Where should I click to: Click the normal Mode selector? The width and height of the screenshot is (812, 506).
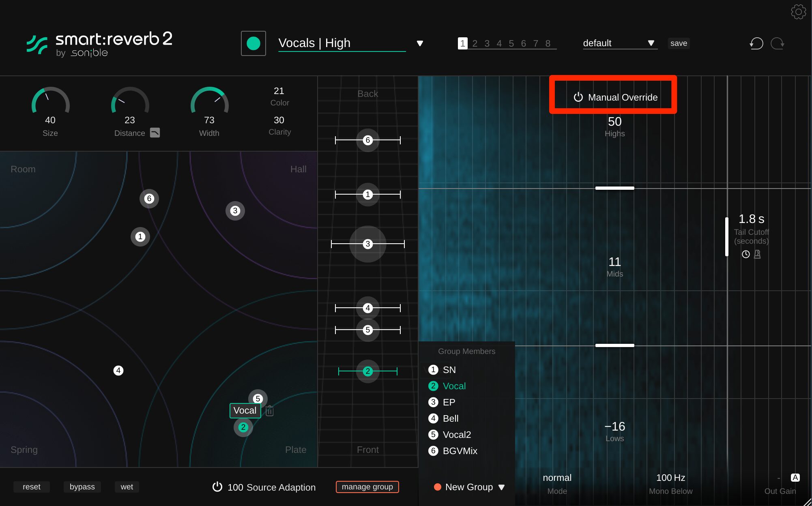click(x=557, y=478)
